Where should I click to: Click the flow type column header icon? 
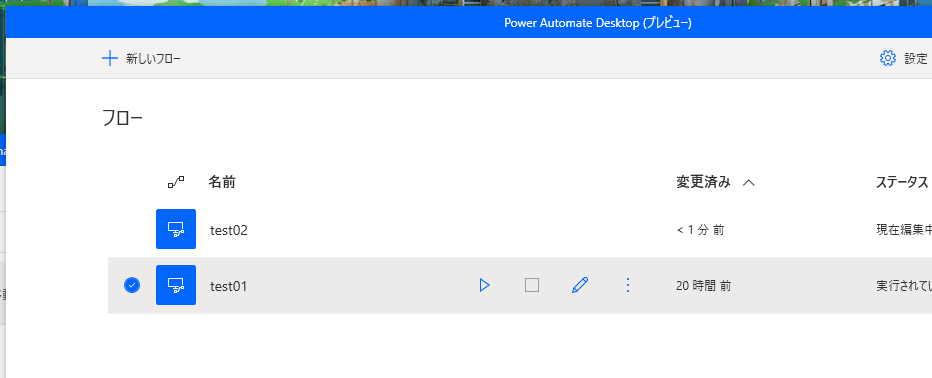pyautogui.click(x=176, y=182)
